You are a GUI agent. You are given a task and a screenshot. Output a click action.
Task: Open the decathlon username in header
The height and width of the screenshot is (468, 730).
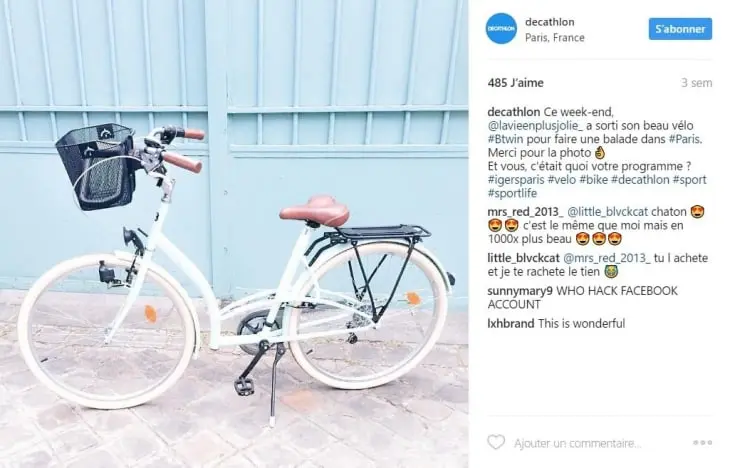[549, 22]
